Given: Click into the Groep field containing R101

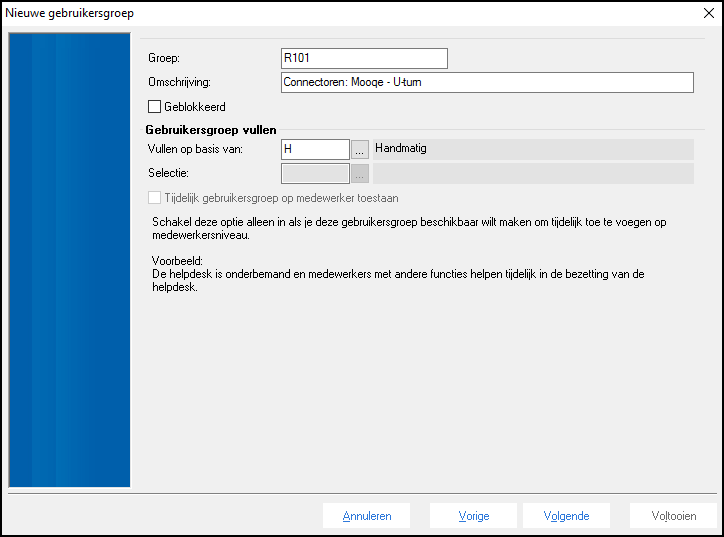Looking at the screenshot, I should point(364,58).
